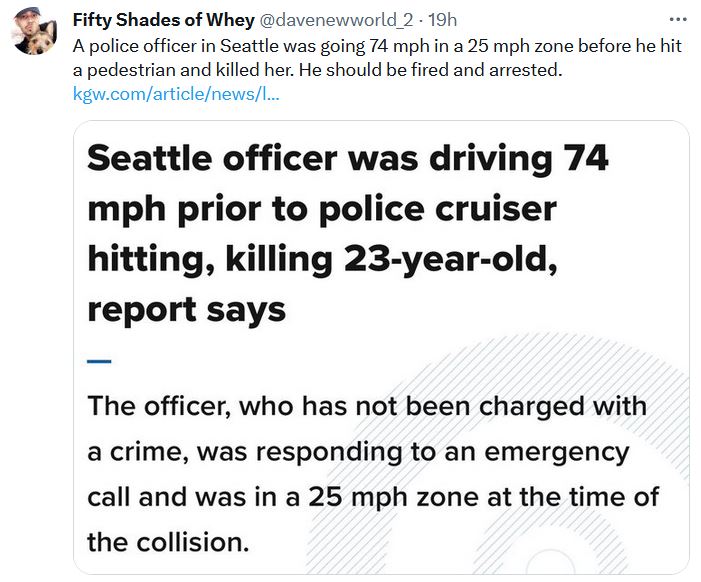The image size is (701, 582).
Task: Click the dot separator before the 19h timestamp
Action: 421,21
